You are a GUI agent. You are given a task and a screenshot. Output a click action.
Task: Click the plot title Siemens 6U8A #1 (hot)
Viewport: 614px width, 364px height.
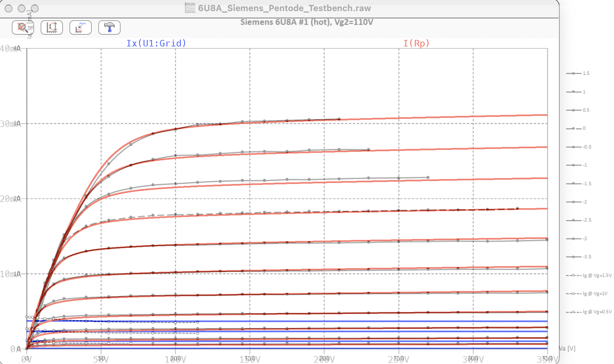306,22
